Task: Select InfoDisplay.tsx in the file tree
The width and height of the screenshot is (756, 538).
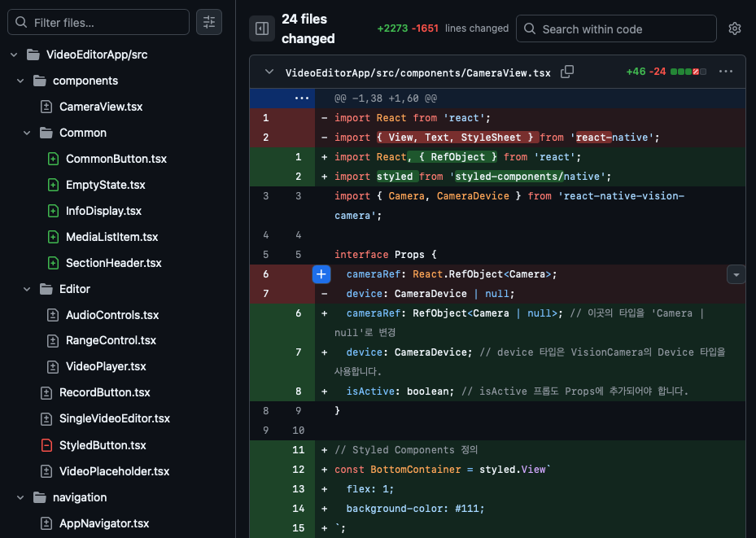Action: 103,211
